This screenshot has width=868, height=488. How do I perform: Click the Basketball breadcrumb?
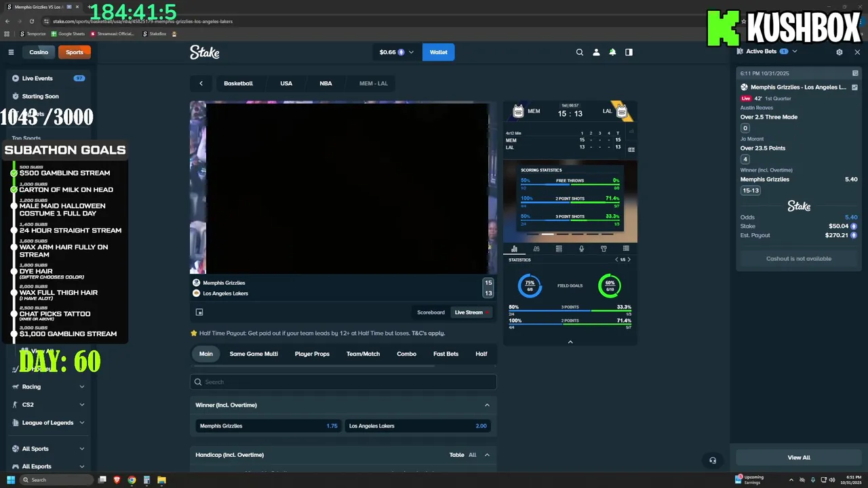click(x=238, y=83)
